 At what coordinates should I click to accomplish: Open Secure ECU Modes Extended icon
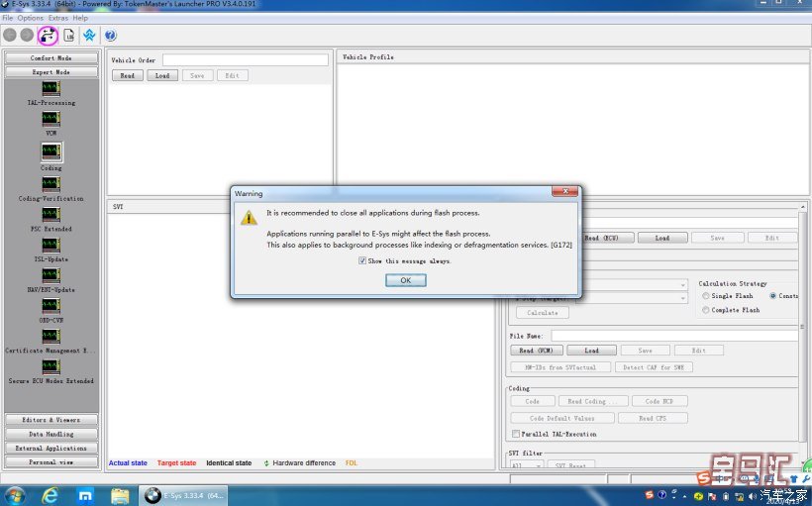pyautogui.click(x=51, y=366)
